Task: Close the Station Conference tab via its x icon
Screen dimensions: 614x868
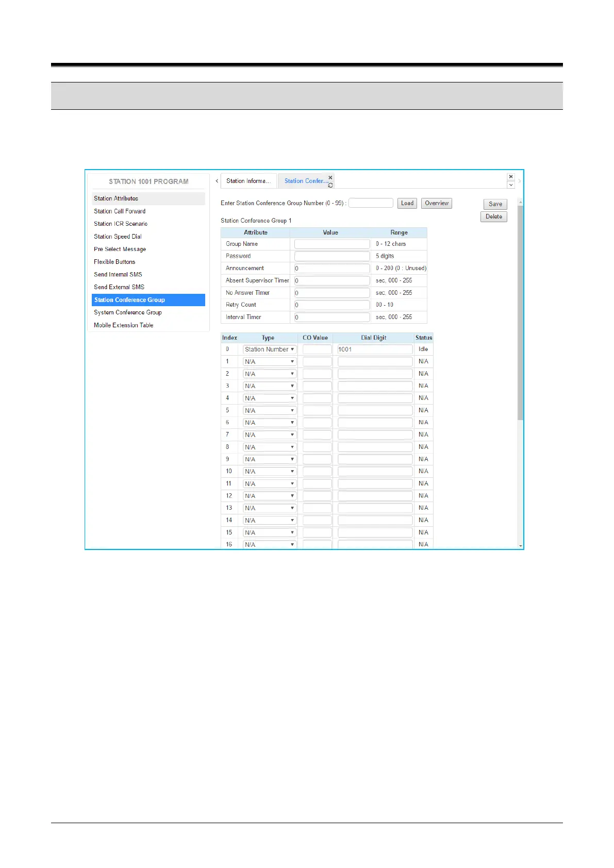Action: [330, 177]
